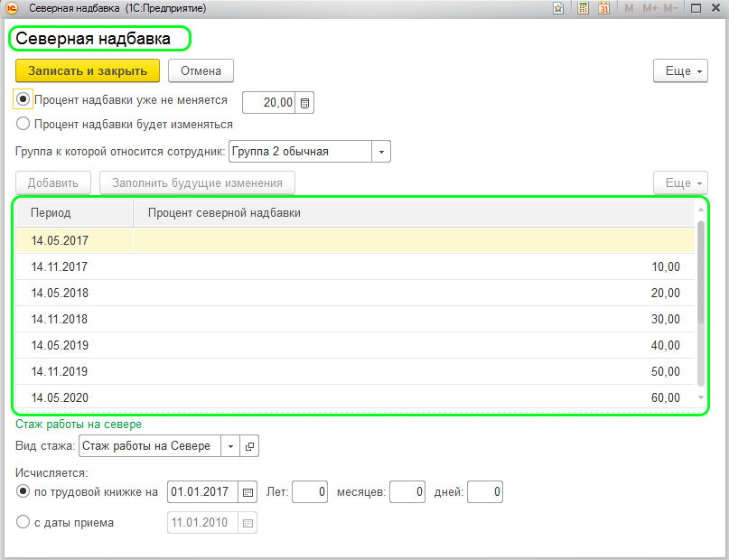Select 'Процент надбавки уже не меняется' option
This screenshot has width=729, height=560.
24,99
